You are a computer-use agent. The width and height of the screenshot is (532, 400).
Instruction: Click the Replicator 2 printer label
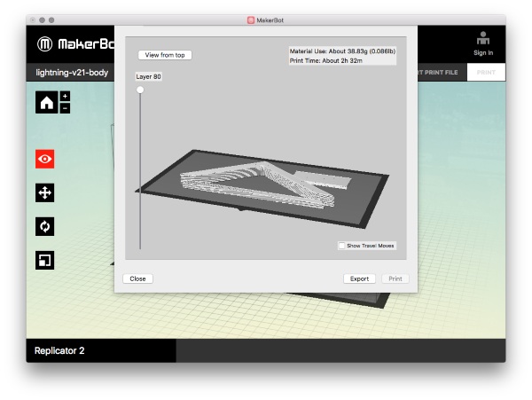tap(59, 350)
